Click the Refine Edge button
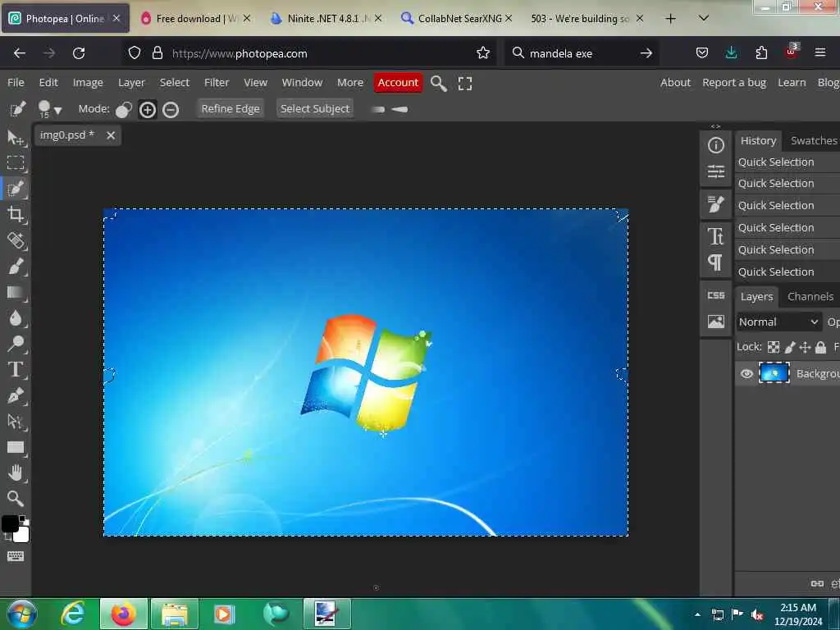Viewport: 840px width, 630px height. 231,109
